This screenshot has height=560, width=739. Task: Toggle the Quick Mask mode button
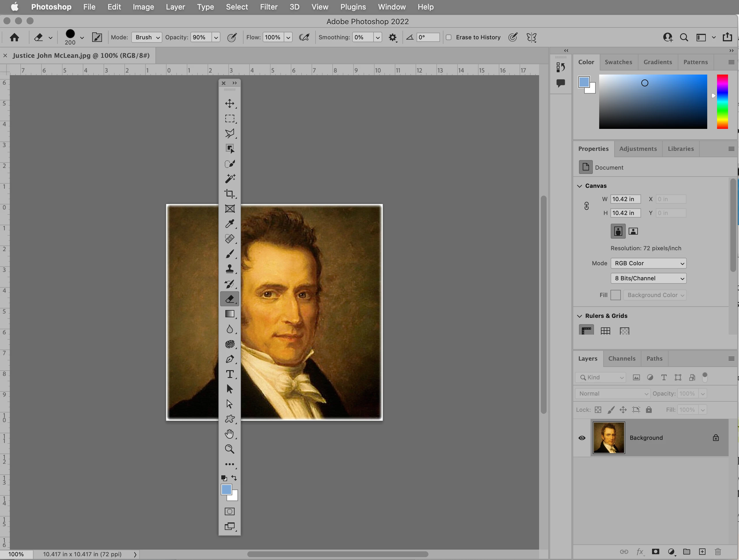tap(229, 511)
